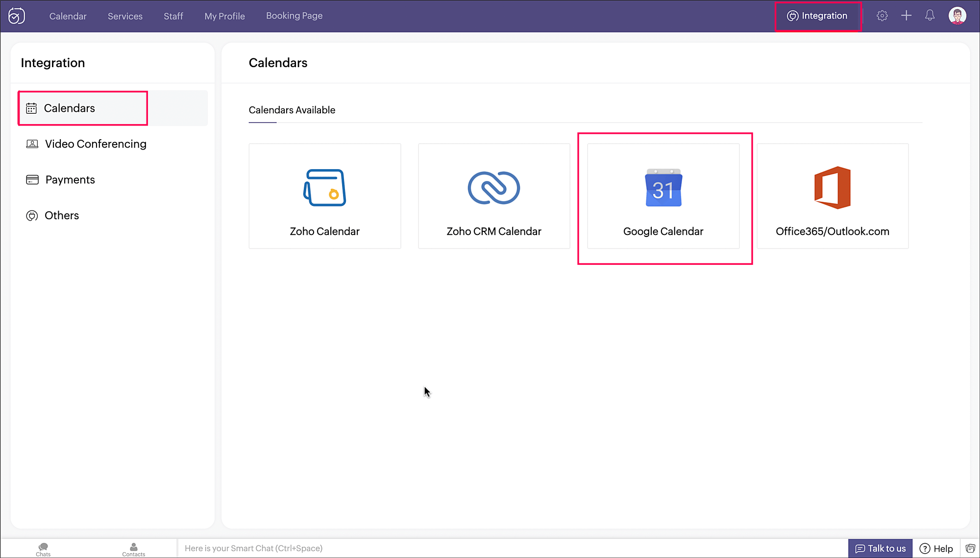Image resolution: width=980 pixels, height=558 pixels.
Task: Click the Google Calendar 31 icon
Action: pos(663,188)
